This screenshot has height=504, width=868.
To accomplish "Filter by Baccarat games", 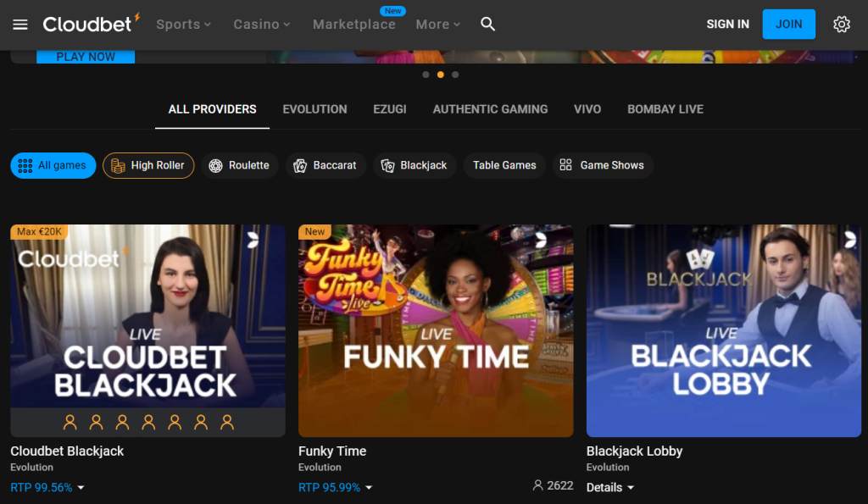I will point(325,165).
